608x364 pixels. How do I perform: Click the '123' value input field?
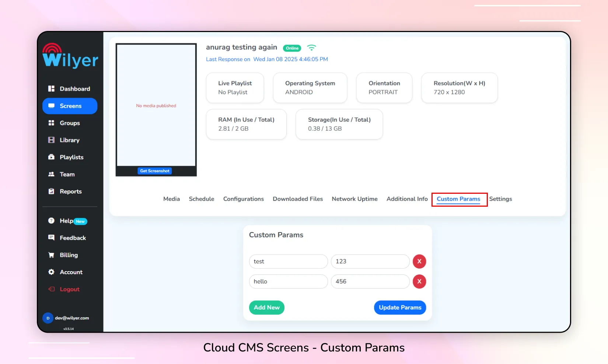(370, 262)
